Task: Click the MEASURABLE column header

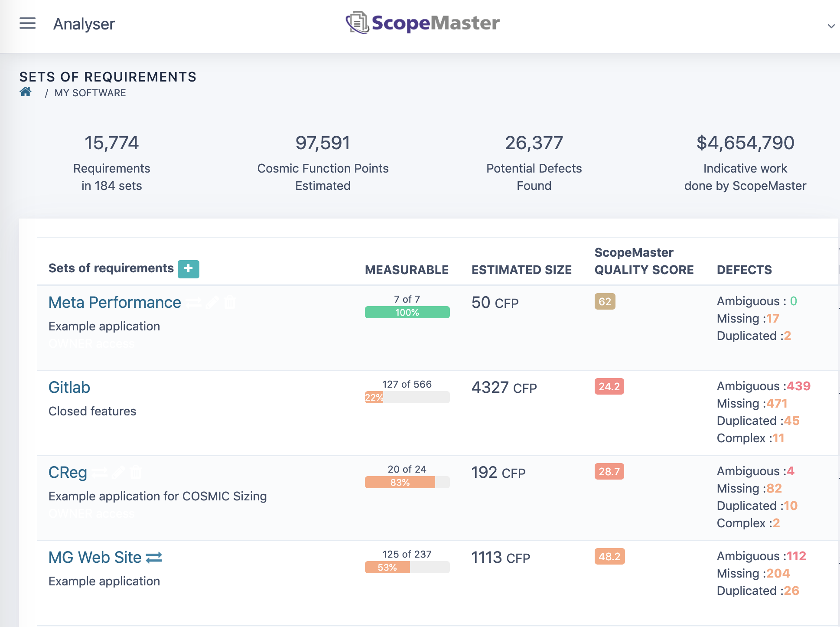Action: (x=407, y=270)
